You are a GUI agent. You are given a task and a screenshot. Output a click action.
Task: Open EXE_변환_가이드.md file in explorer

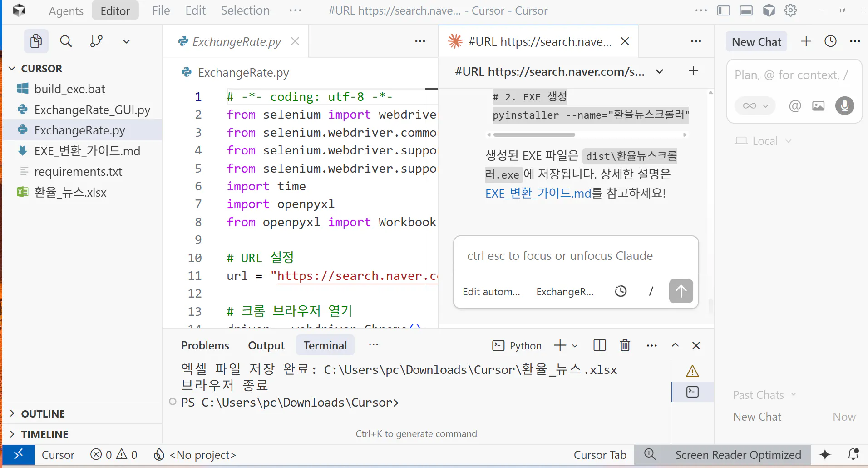tap(87, 151)
